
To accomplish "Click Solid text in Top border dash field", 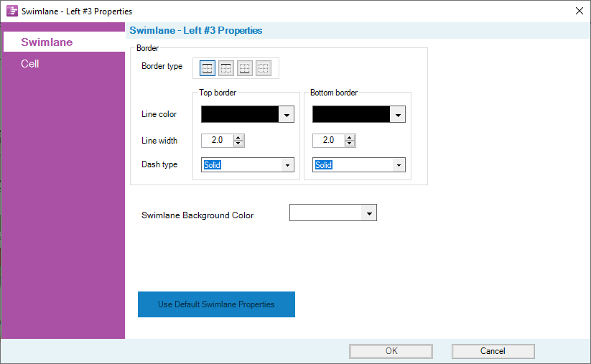I will 213,165.
